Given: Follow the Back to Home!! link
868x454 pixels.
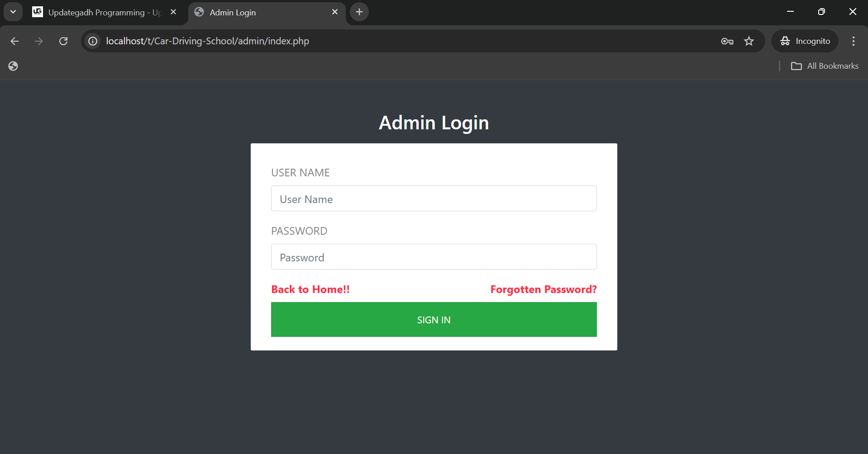Looking at the screenshot, I should pyautogui.click(x=310, y=289).
